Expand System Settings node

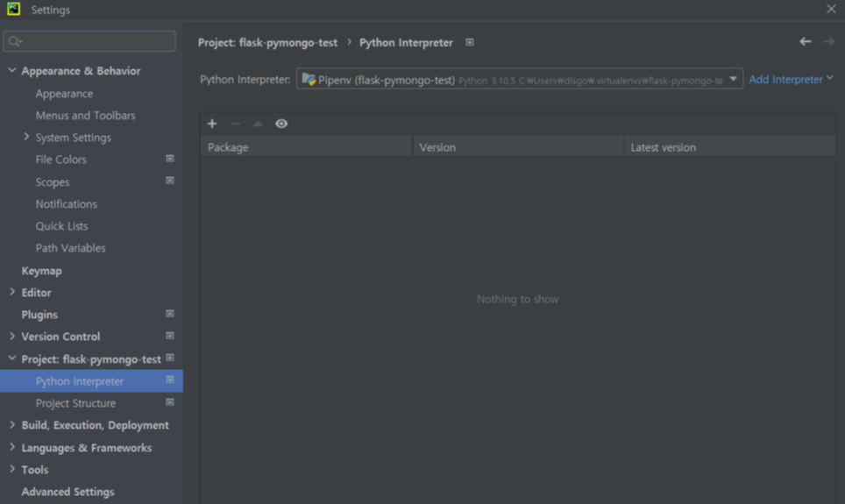(x=26, y=137)
